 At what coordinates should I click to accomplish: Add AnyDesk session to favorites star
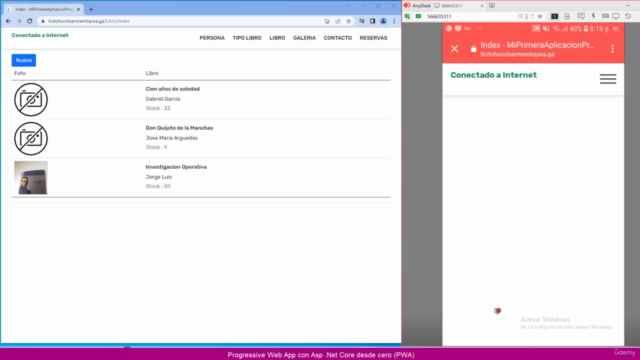pos(540,16)
